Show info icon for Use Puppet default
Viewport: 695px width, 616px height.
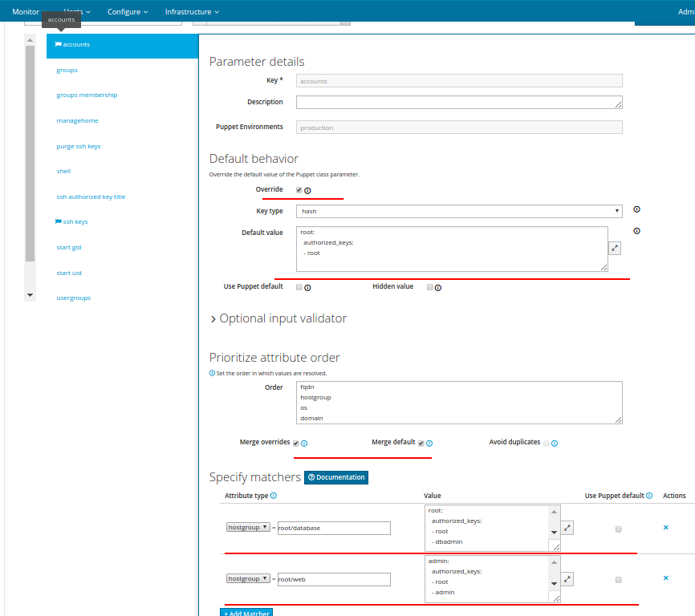[x=307, y=288]
